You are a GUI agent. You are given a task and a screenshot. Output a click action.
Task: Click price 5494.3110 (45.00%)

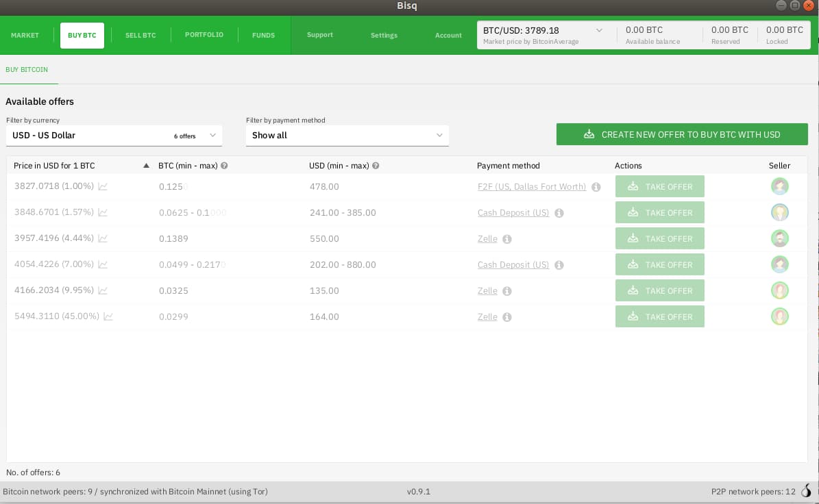click(x=56, y=316)
